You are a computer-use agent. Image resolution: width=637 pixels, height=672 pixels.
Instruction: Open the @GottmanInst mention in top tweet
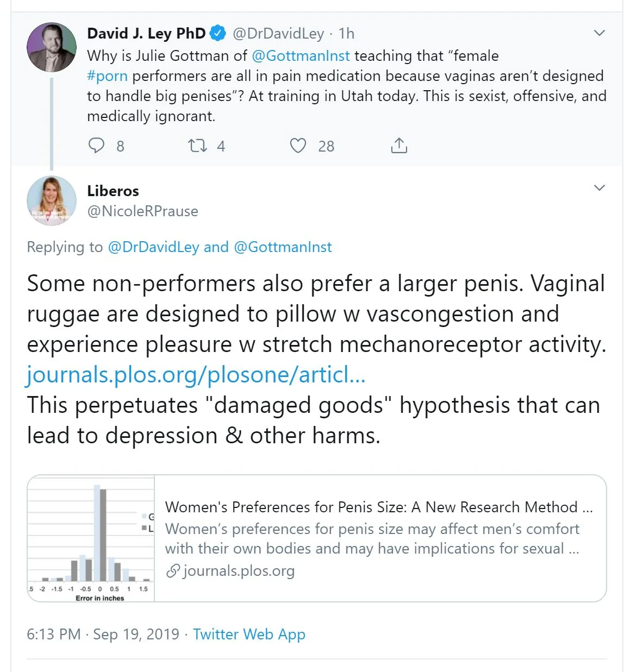[301, 56]
